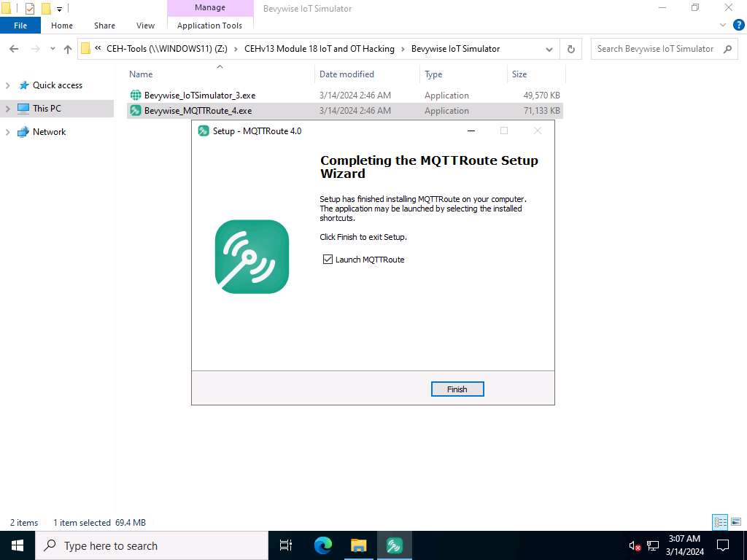Click the CEHv13 Module 18 breadcrumb
This screenshot has width=747, height=560.
320,49
